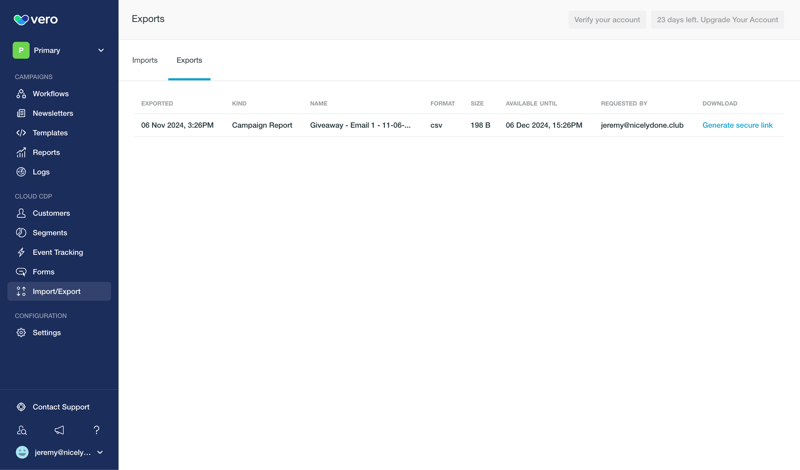Click Upgrade Your Account button
The image size is (800, 470).
pos(717,19)
